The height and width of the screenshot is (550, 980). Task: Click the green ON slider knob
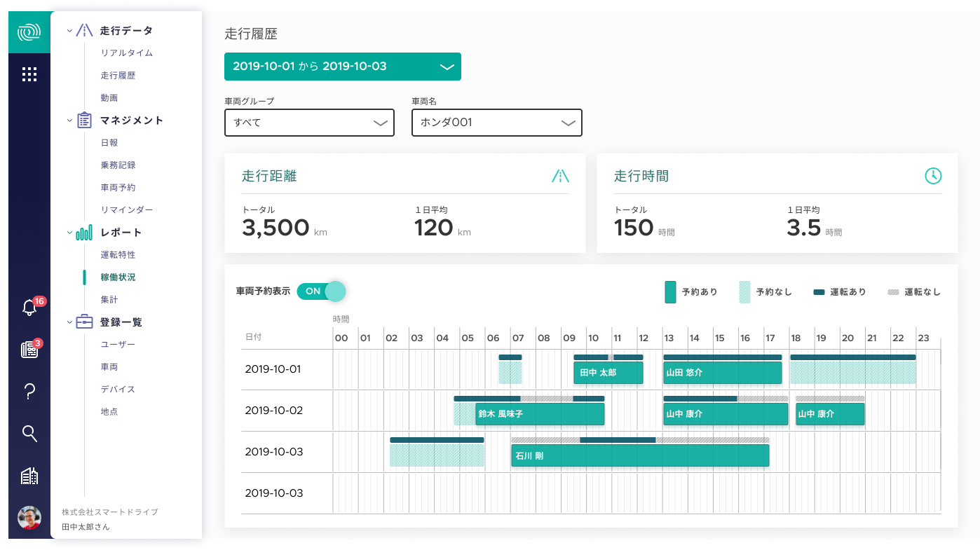[x=334, y=291]
